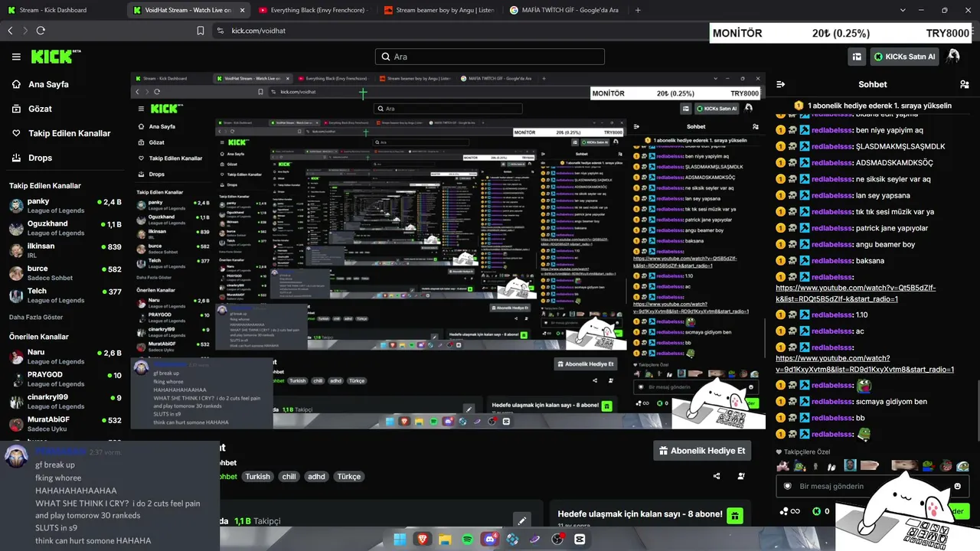This screenshot has width=980, height=551.
Task: Click the person icon right of the share icon
Action: [x=741, y=476]
